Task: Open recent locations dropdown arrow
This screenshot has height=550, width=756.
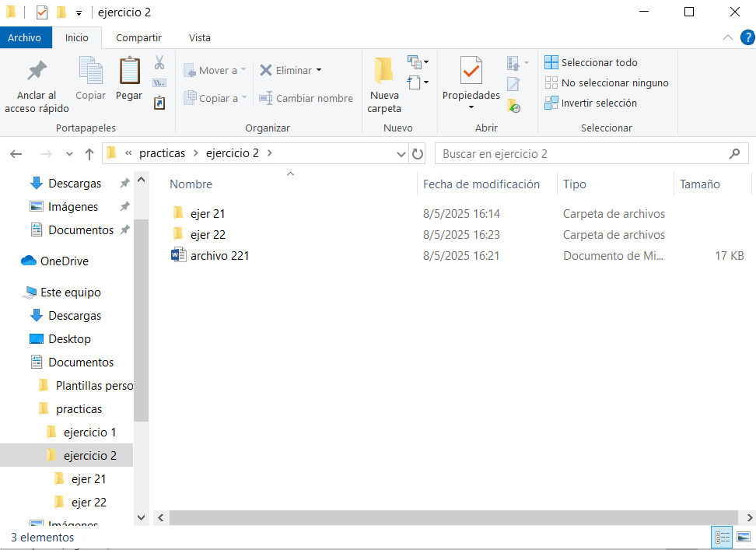Action: [x=69, y=154]
